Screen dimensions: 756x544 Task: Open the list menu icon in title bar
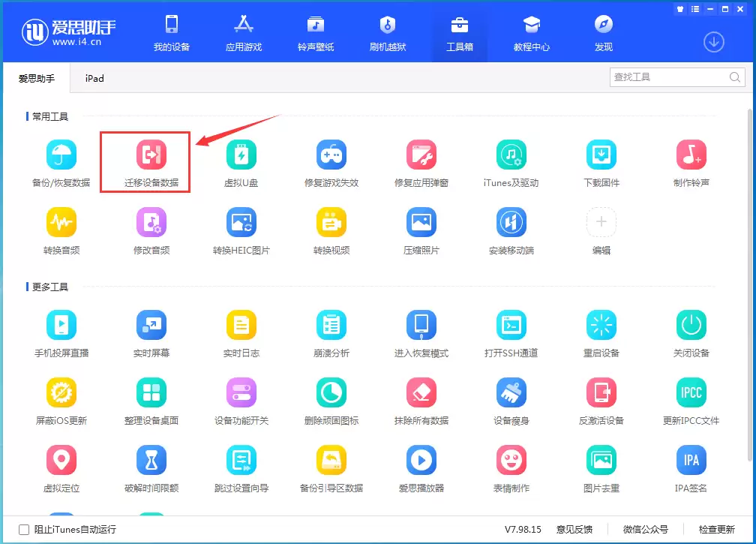(x=694, y=9)
